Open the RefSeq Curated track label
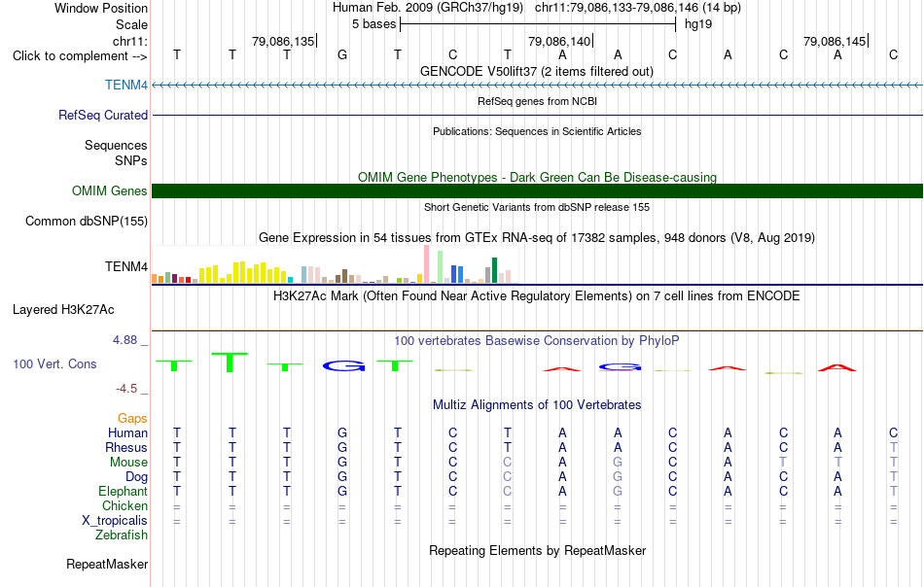 pyautogui.click(x=103, y=115)
